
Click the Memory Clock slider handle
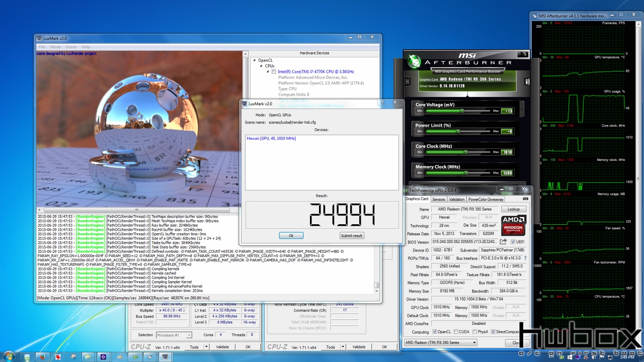tap(466, 173)
